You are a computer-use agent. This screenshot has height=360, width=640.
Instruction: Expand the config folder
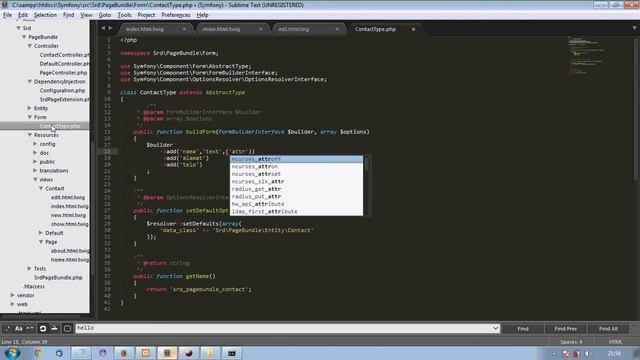(x=35, y=144)
